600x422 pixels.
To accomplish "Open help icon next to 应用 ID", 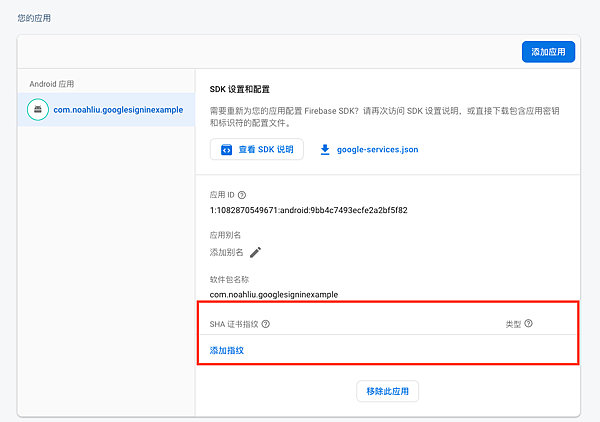I will point(242,195).
